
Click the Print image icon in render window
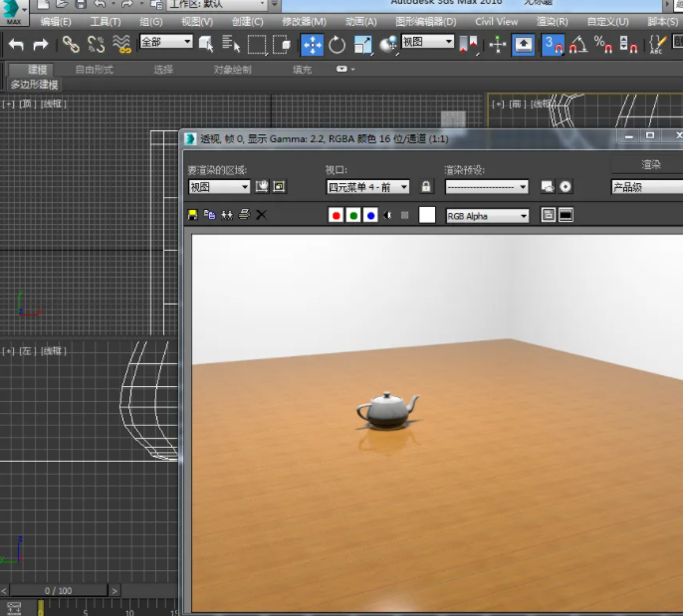(244, 215)
